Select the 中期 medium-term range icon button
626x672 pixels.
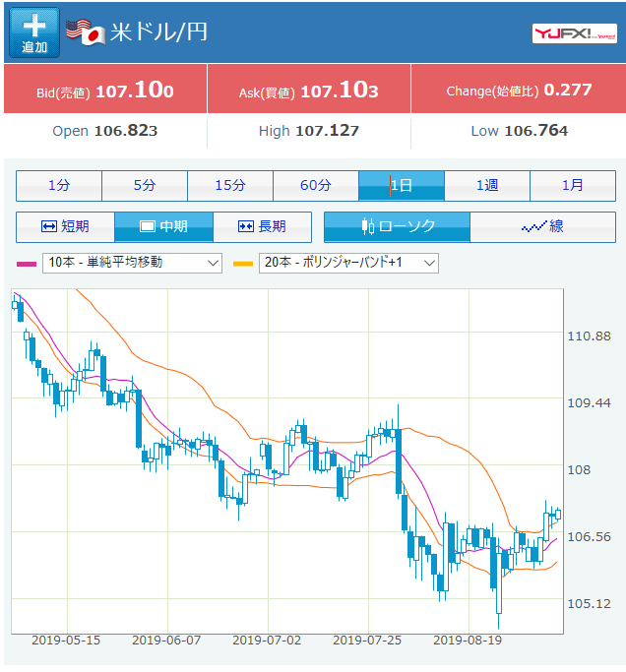[x=163, y=226]
